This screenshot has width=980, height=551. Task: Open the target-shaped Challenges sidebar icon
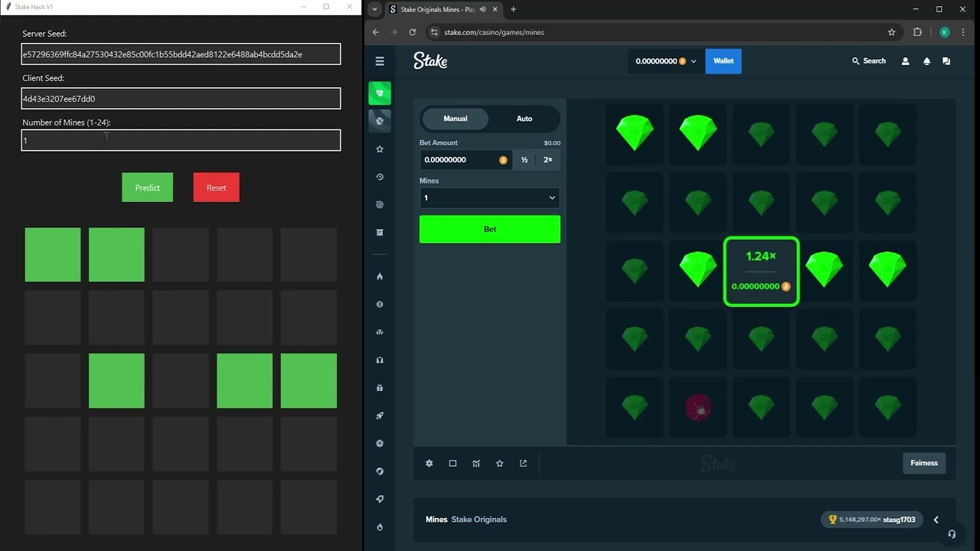click(x=380, y=204)
